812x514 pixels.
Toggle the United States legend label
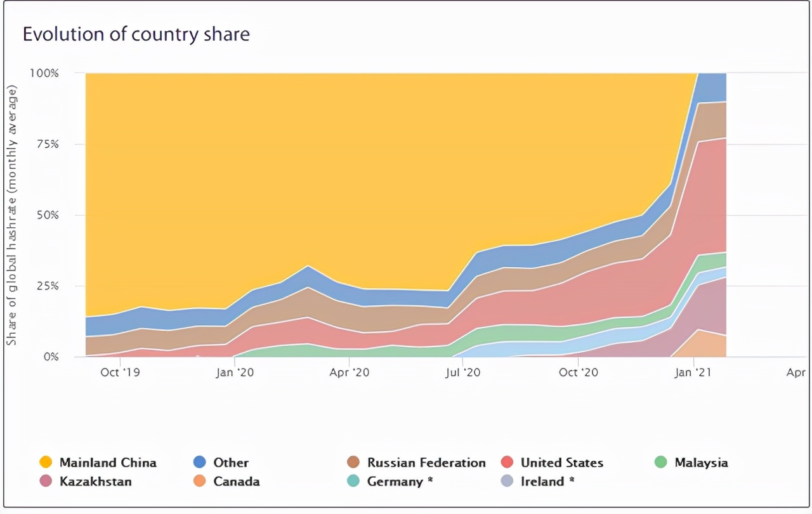click(x=561, y=463)
